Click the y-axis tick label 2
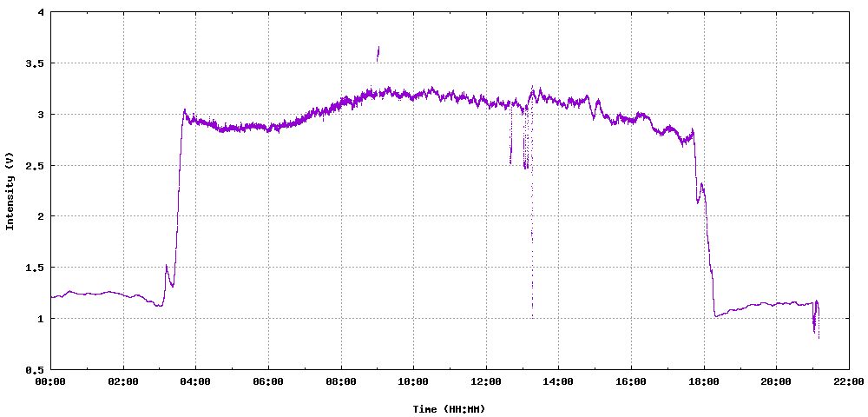This screenshot has height=417, width=868. [42, 216]
